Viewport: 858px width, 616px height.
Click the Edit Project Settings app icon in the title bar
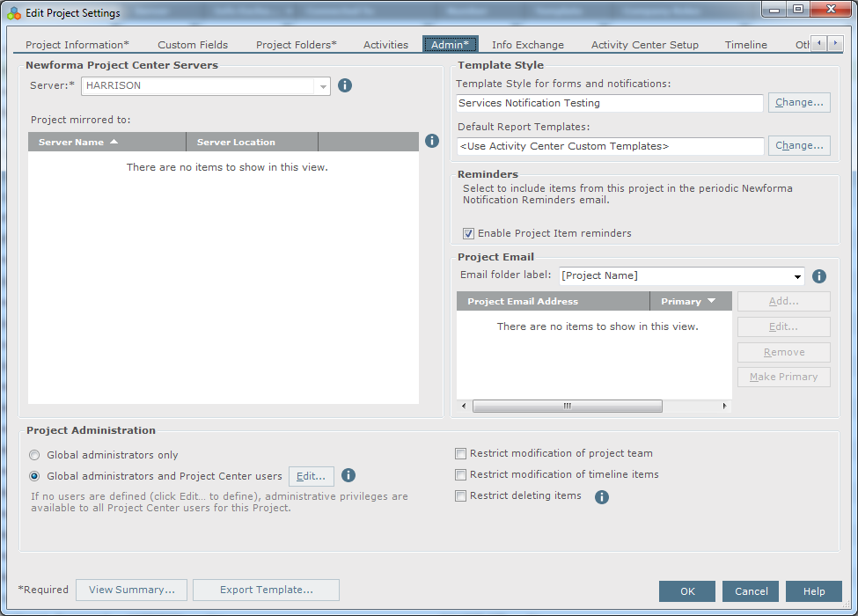(x=14, y=13)
